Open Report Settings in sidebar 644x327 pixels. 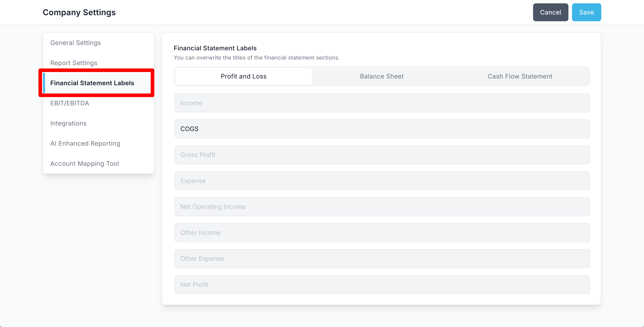tap(74, 63)
